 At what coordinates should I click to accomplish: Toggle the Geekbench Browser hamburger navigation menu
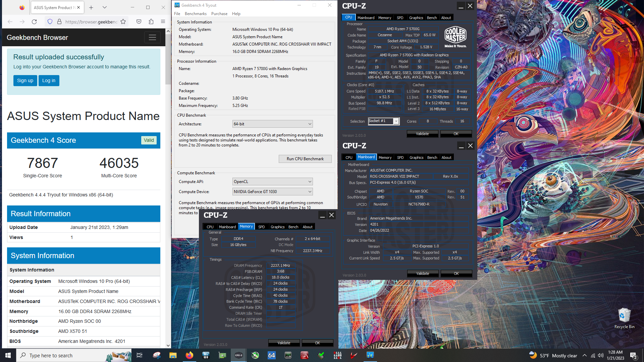(x=152, y=38)
